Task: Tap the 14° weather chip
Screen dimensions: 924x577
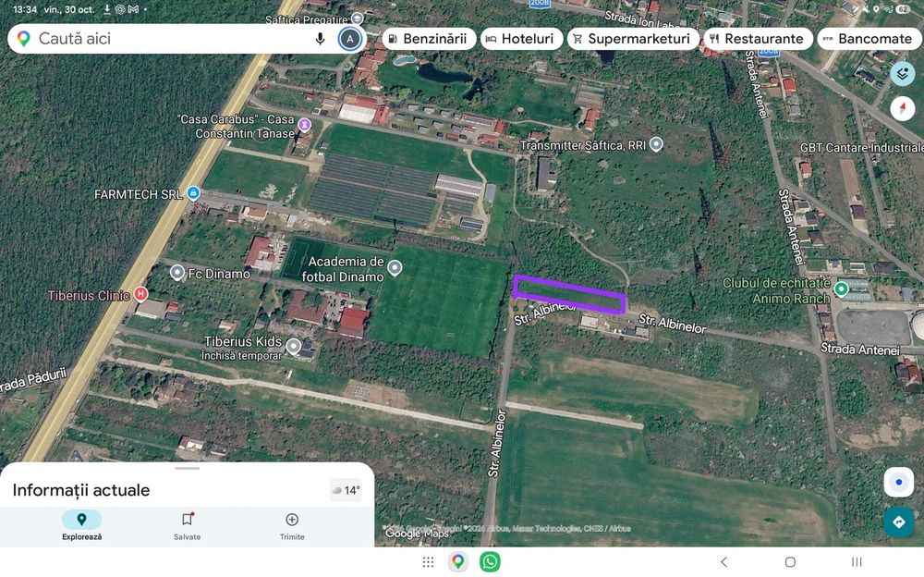Action: pos(346,490)
